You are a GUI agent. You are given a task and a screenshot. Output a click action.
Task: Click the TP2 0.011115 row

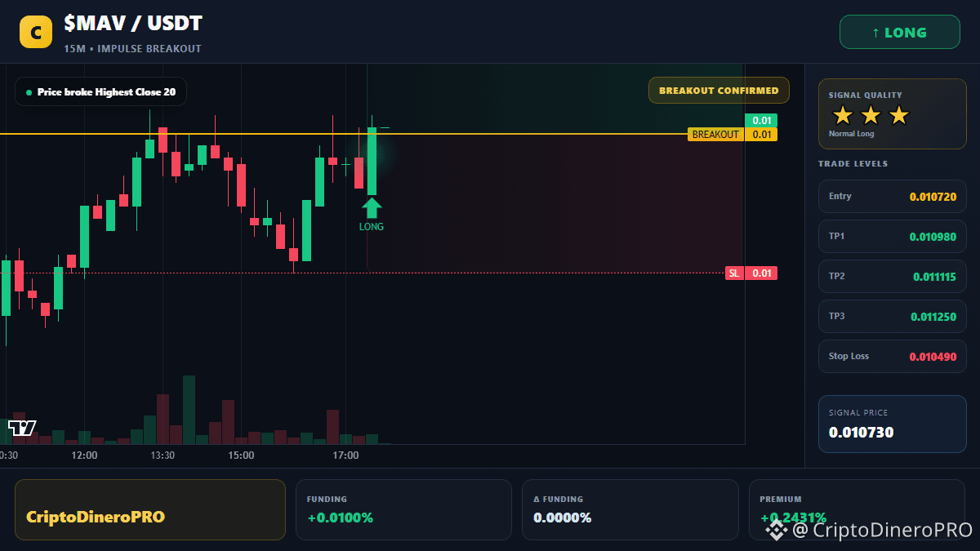coord(893,277)
